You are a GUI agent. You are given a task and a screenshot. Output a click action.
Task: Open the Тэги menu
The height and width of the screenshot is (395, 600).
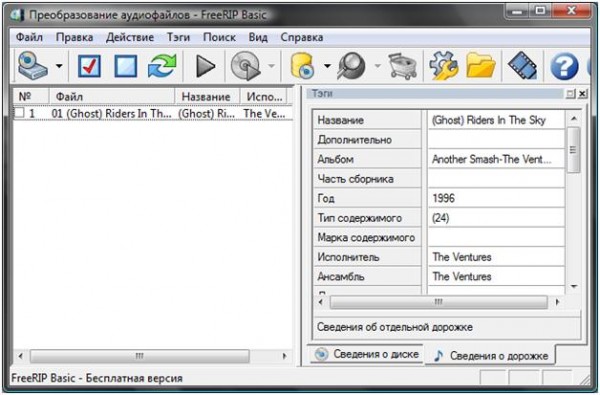tap(178, 37)
